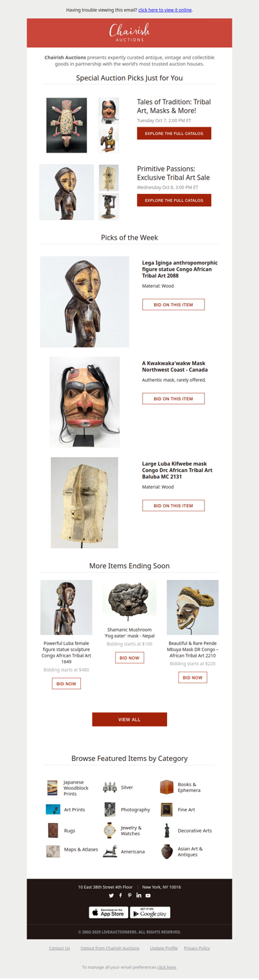Open the Pinterest social icon

129,895
